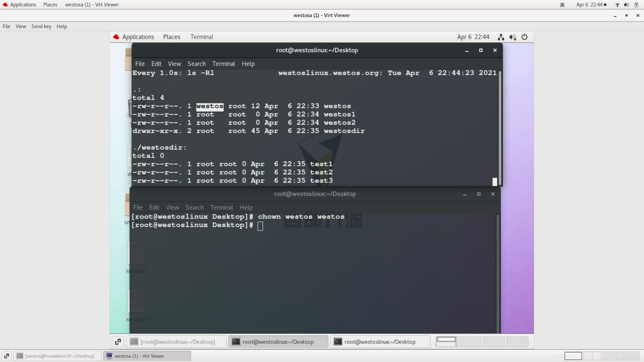Screen dimensions: 644x362
Task: Maximize the lower terminal window
Action: (479, 194)
